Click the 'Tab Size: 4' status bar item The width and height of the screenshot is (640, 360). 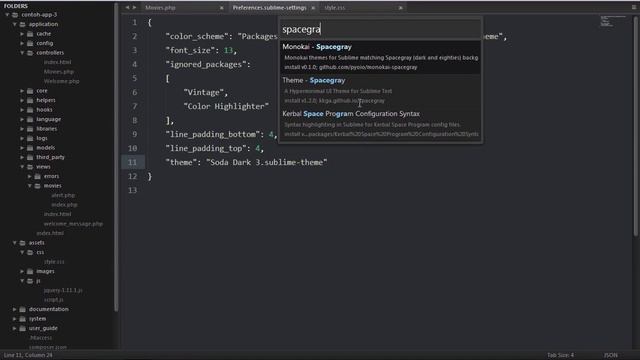560,355
